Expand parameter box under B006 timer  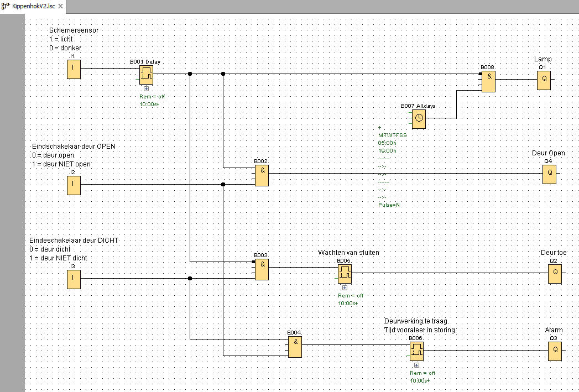pyautogui.click(x=416, y=365)
